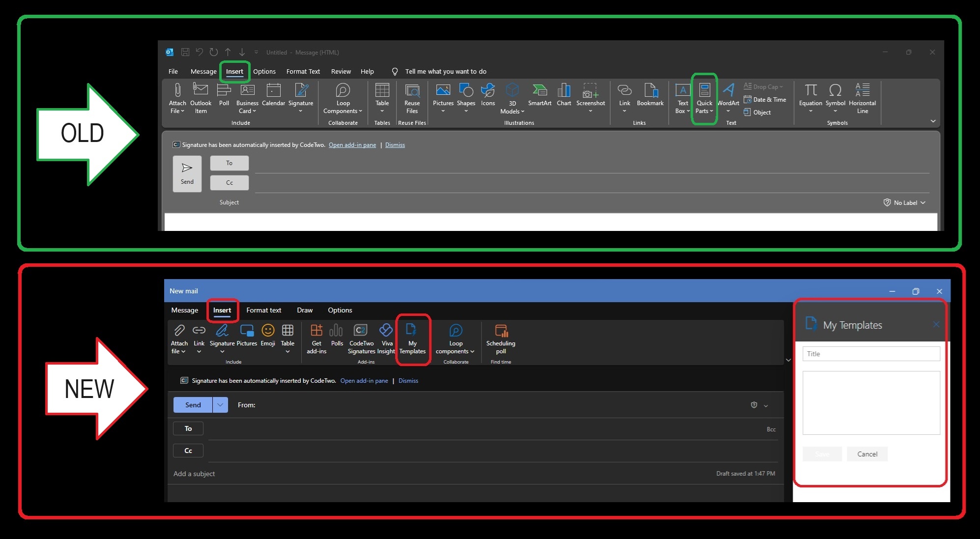Screen dimensions: 980x539
Task: Click the blue Send button in new window
Action: (x=193, y=405)
